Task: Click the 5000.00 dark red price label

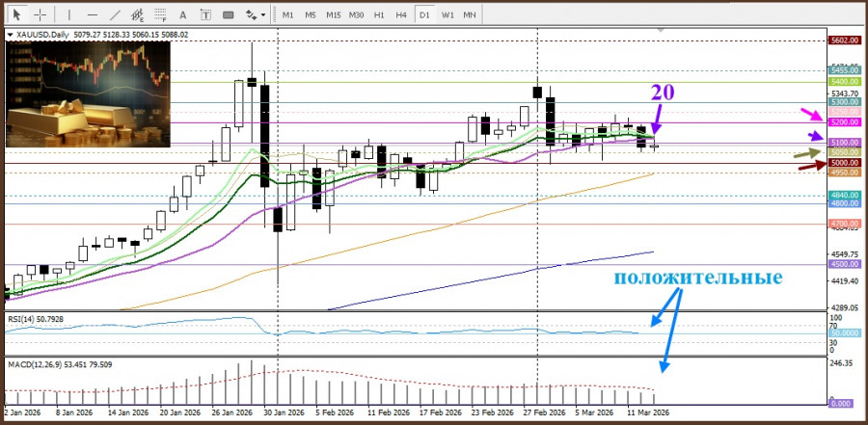Action: tap(845, 163)
